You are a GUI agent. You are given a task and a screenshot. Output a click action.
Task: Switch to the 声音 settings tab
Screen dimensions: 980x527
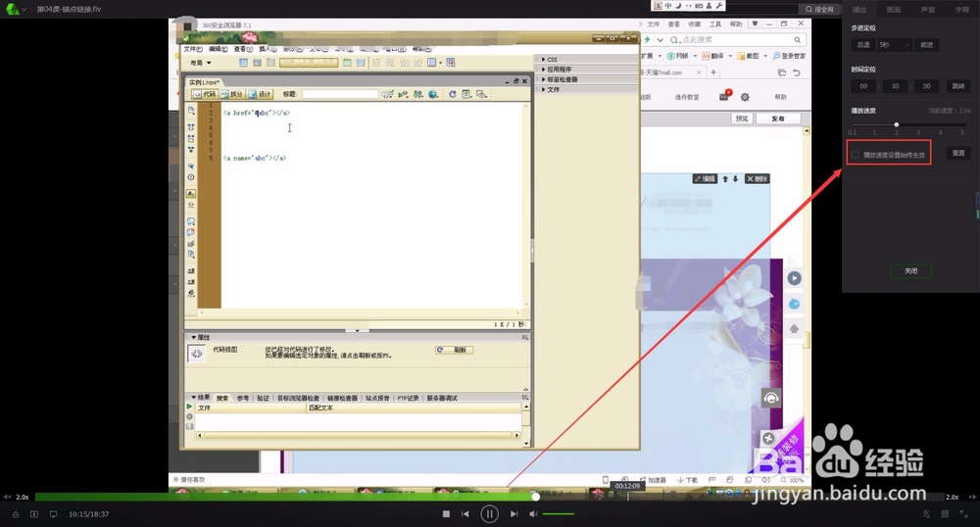[x=928, y=10]
